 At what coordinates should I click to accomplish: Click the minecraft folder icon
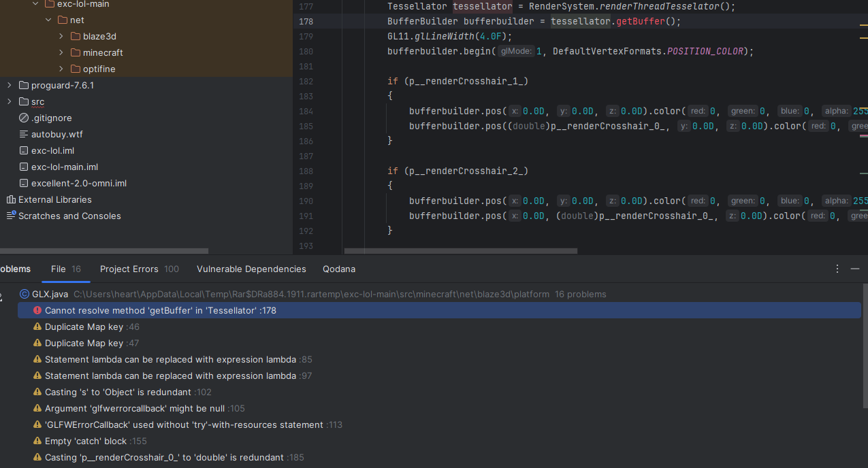(75, 52)
